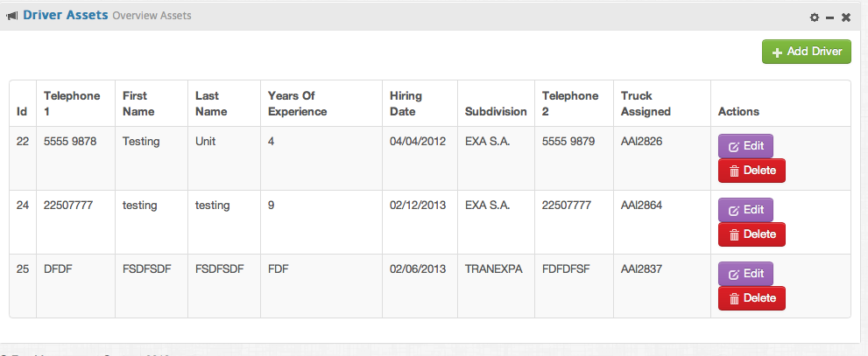The height and width of the screenshot is (356, 868).
Task: Collapse the Driver Assets panel
Action: (829, 17)
